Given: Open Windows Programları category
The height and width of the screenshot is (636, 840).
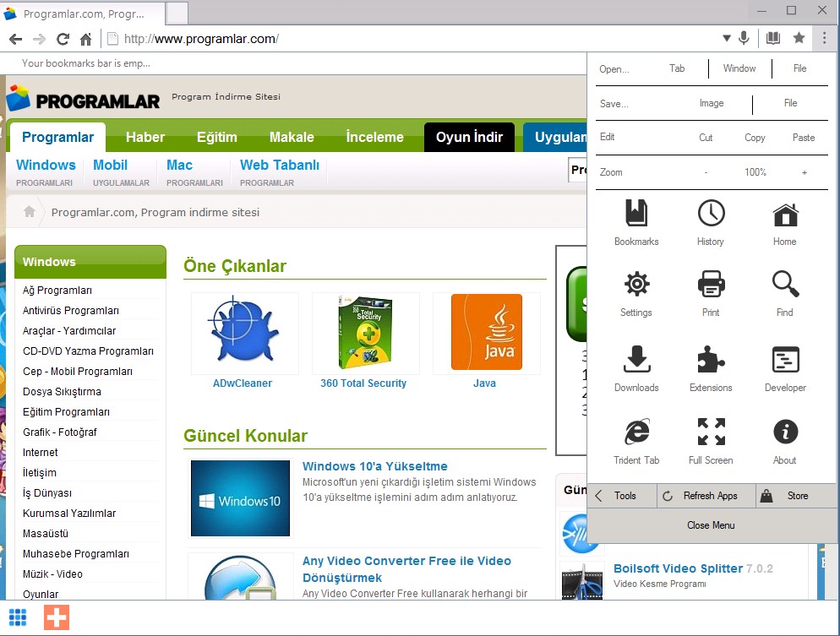Looking at the screenshot, I should [x=46, y=171].
